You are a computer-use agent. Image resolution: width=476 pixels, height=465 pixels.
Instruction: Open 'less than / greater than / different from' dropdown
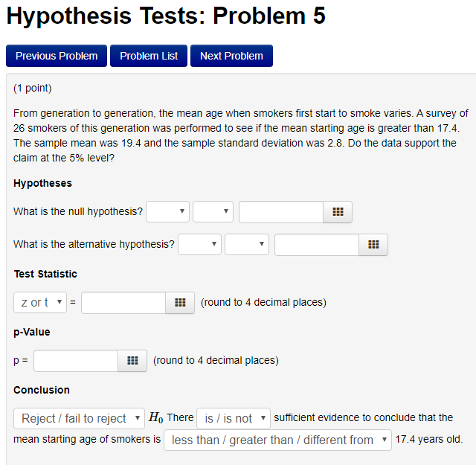coord(277,440)
